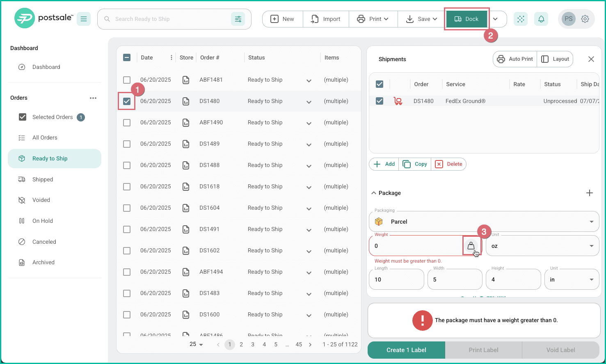
Task: Open the status dropdown for order DS1489
Action: click(x=309, y=144)
